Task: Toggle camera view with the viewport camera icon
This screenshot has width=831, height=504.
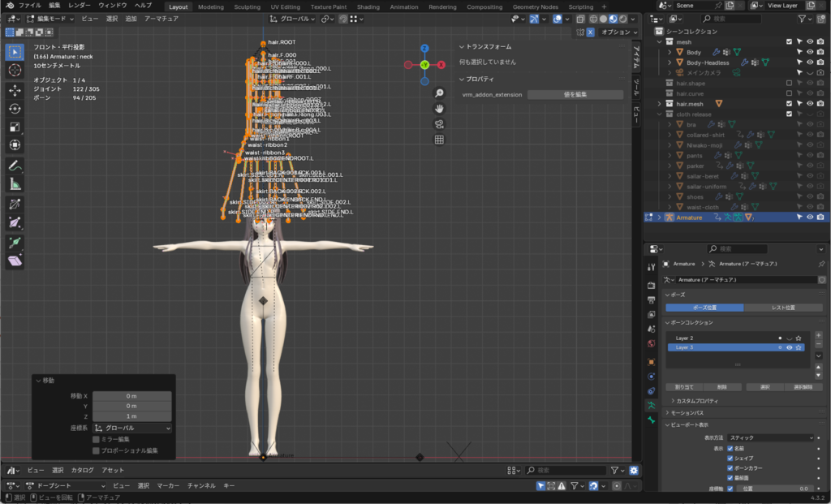Action: [x=439, y=124]
